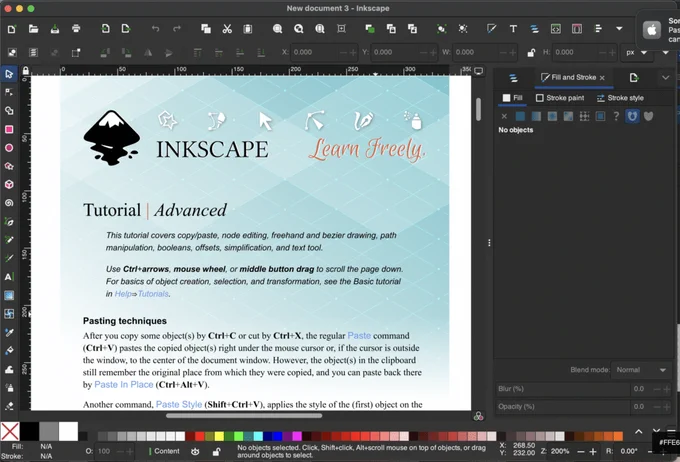Image resolution: width=680 pixels, height=462 pixels.
Task: Zoom to fit drawing icon
Action: [299, 29]
